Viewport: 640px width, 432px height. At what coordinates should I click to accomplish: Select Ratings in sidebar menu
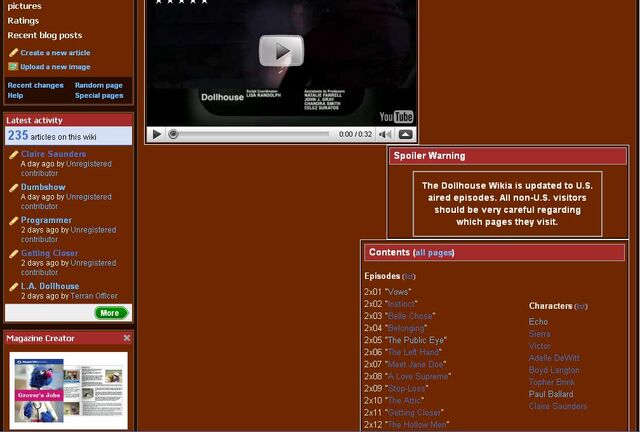23,21
